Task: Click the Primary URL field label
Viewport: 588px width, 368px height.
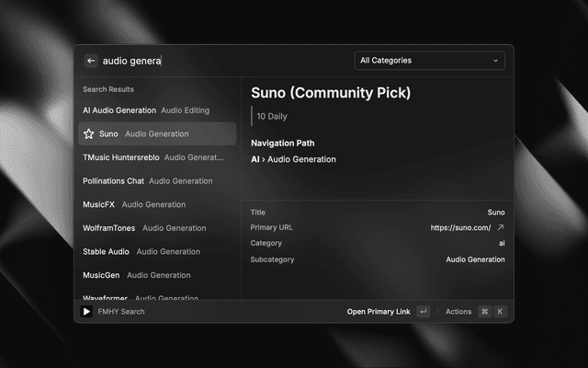Action: pos(272,227)
